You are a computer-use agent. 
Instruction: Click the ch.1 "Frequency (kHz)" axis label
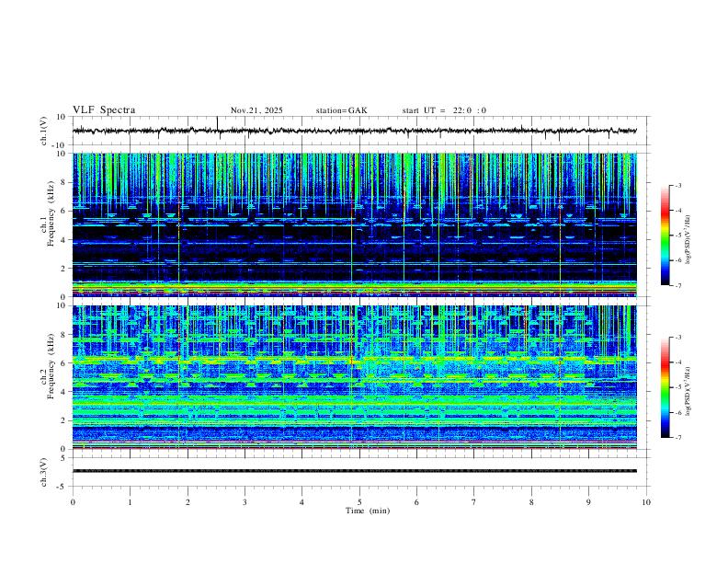pyautogui.click(x=51, y=213)
